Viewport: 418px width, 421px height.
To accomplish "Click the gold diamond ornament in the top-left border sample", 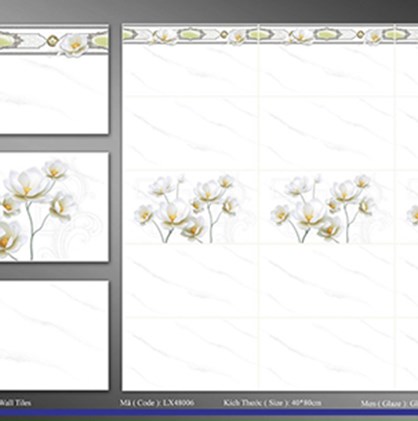I will click(52, 41).
